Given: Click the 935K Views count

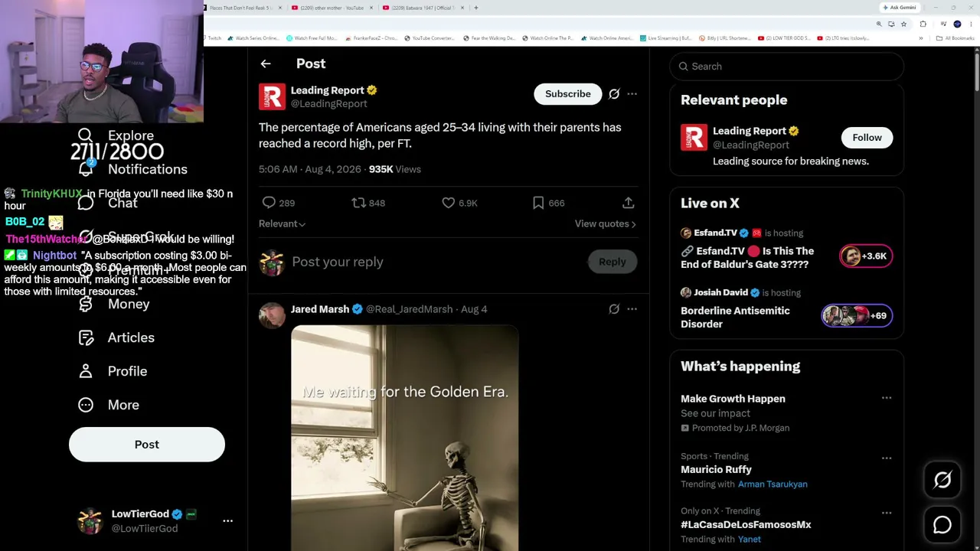Looking at the screenshot, I should pos(395,169).
